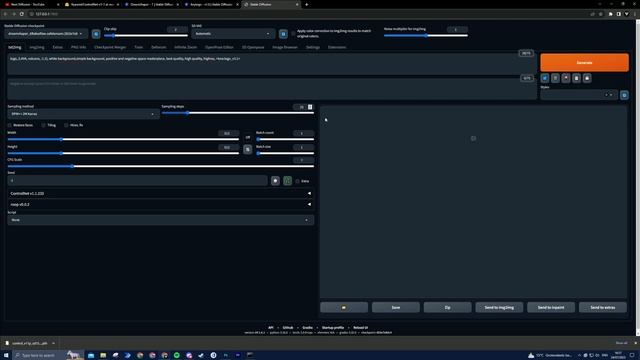Enable Hires. fix checkbox

tap(66, 125)
